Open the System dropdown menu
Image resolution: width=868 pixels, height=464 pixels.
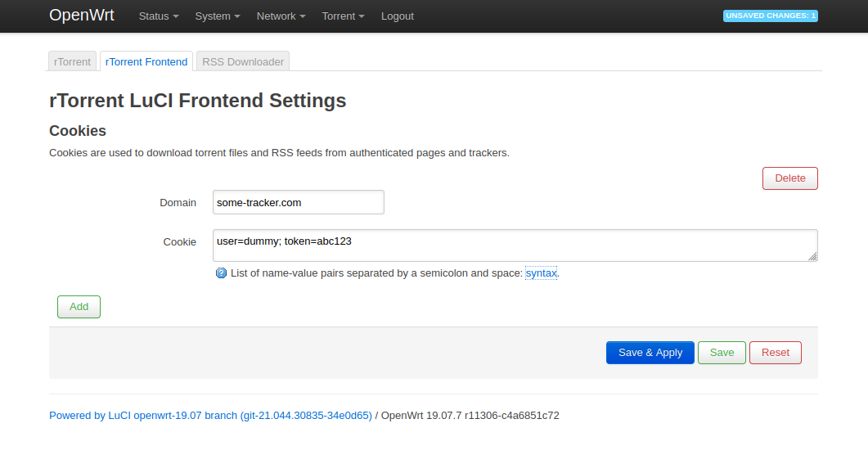[x=217, y=16]
